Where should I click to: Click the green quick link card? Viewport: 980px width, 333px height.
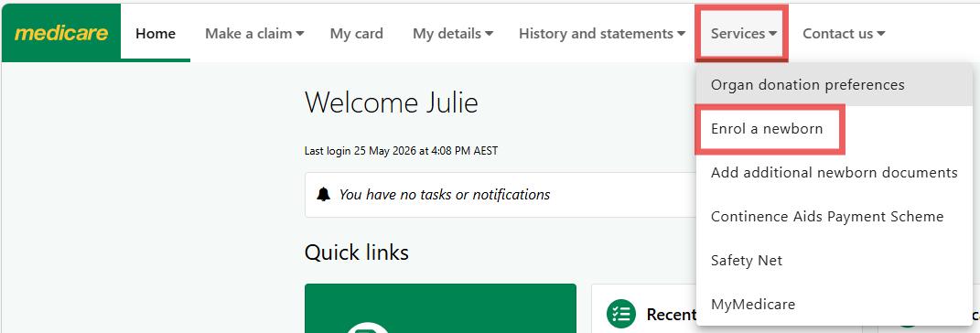click(x=441, y=308)
